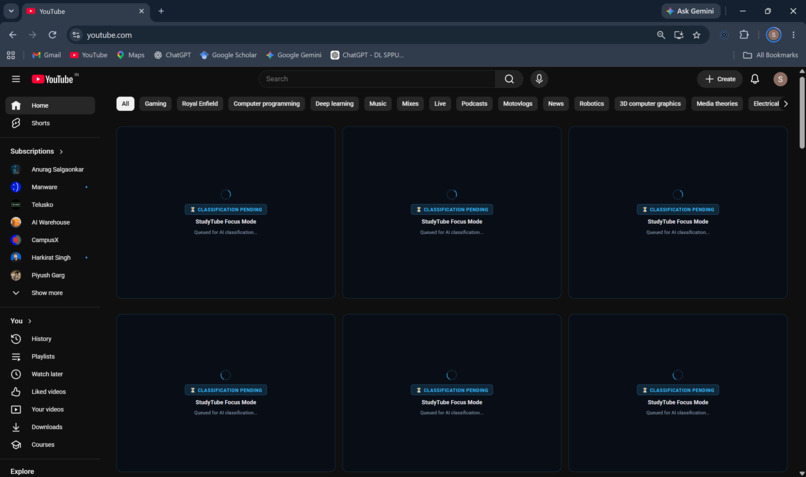Viewport: 806px width, 477px height.
Task: Click the Create button
Action: click(x=720, y=79)
